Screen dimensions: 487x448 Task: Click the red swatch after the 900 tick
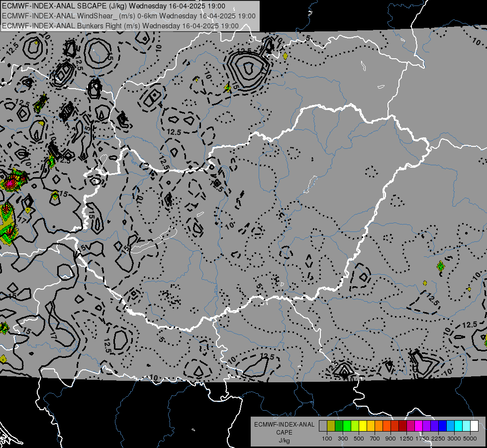pyautogui.click(x=395, y=426)
